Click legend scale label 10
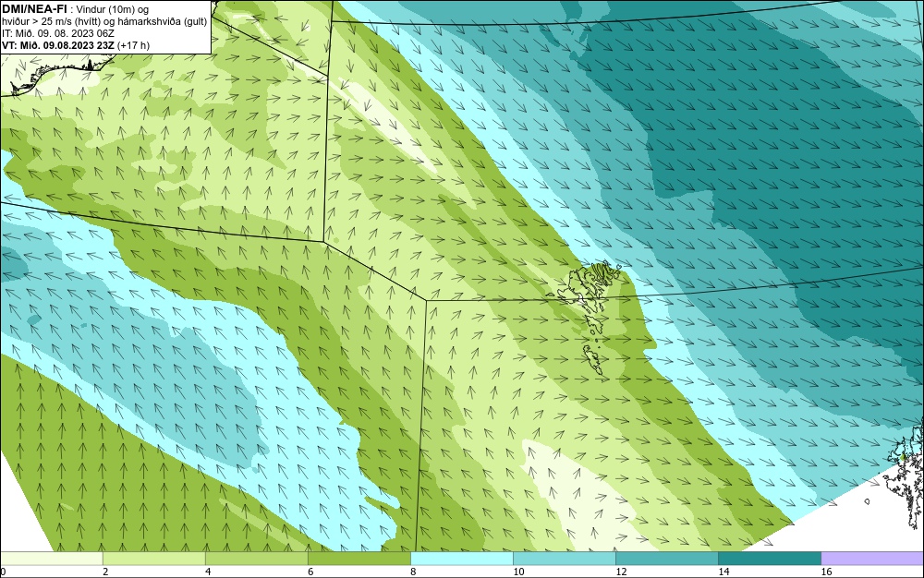This screenshot has height=578, width=924. pyautogui.click(x=518, y=572)
